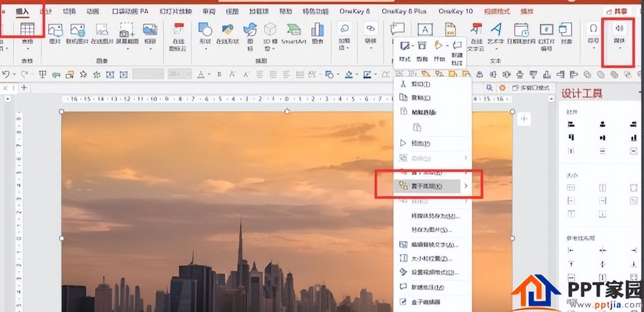644x312 pixels.
Task: Switch to the 幻灯片放映 tab
Action: pyautogui.click(x=176, y=11)
